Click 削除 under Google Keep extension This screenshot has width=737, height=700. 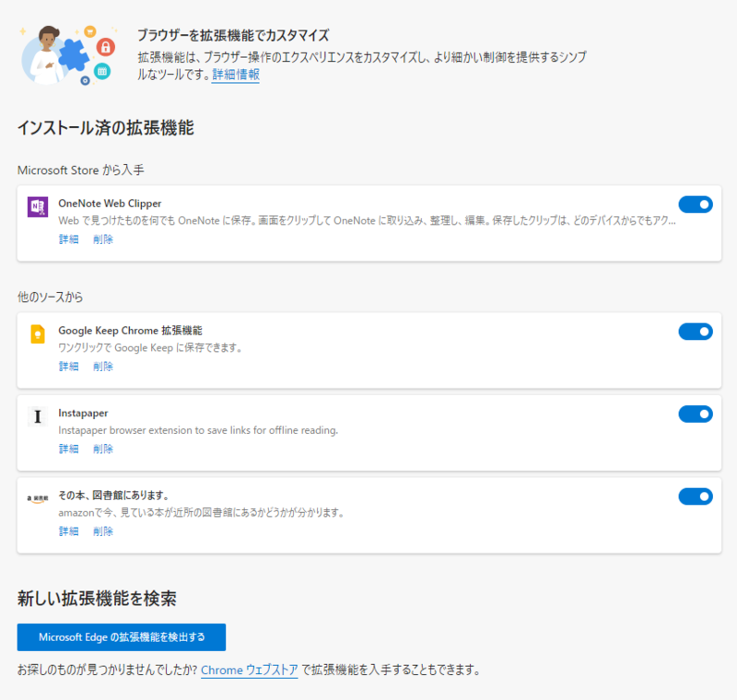tap(103, 367)
